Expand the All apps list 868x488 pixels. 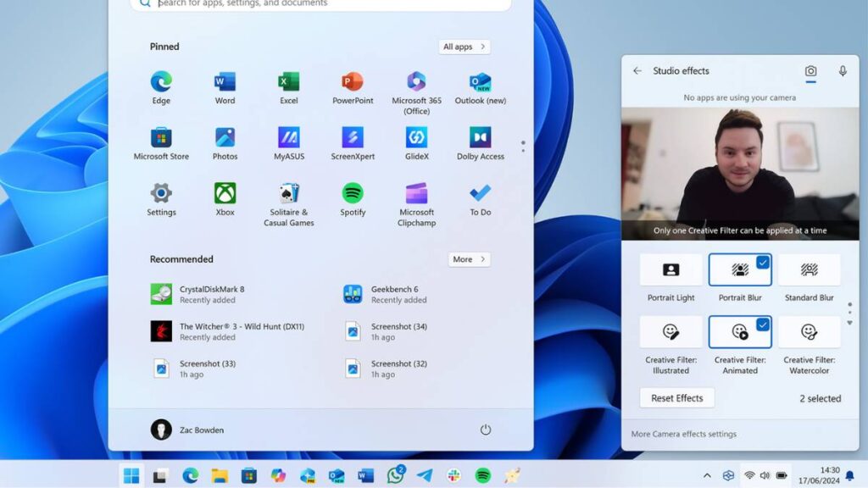coord(465,47)
